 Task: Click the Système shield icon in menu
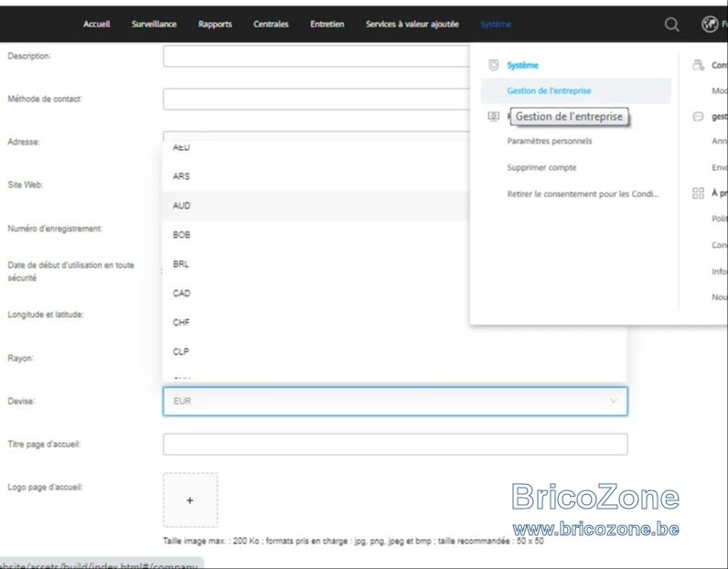[494, 65]
